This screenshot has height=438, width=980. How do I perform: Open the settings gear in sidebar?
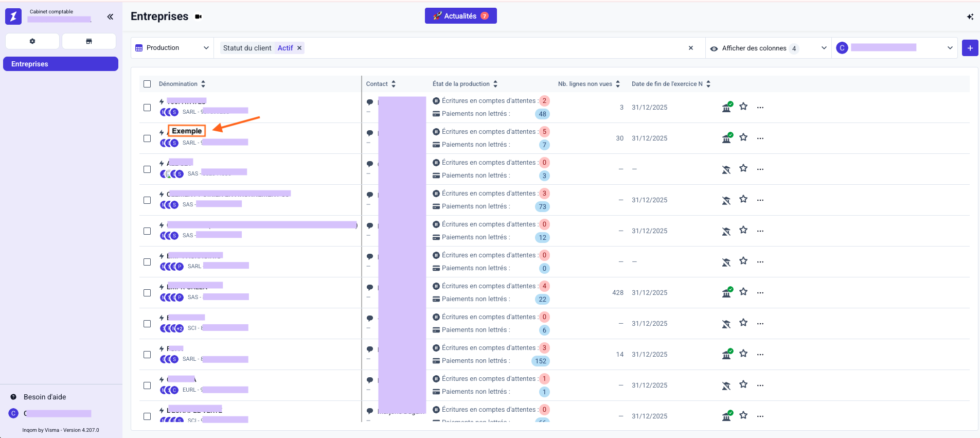(32, 41)
